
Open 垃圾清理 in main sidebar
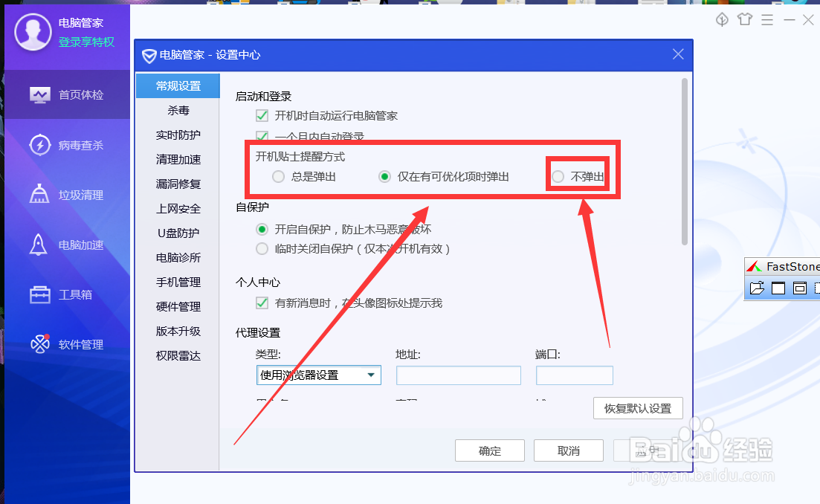(67, 195)
